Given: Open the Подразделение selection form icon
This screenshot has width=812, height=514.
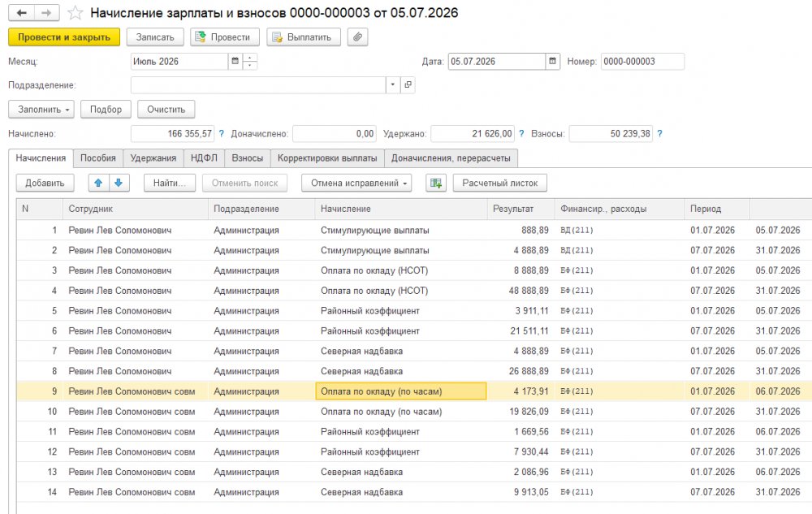Looking at the screenshot, I should pos(408,85).
